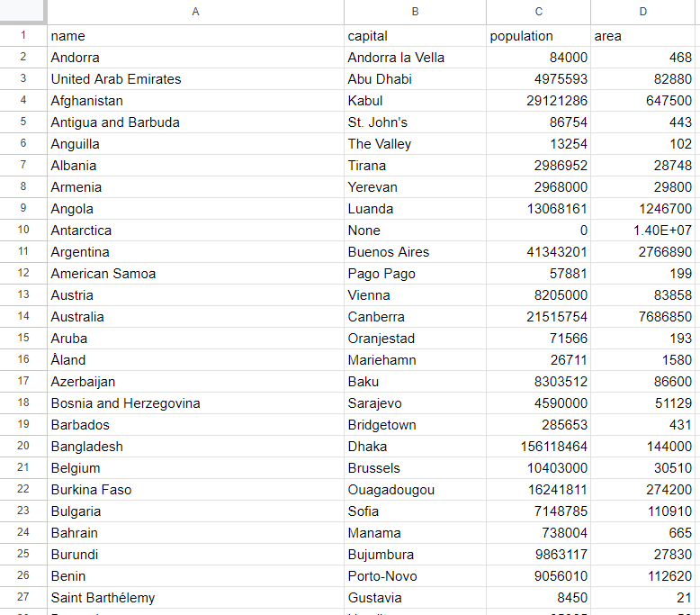Select column A header
The image size is (700, 615).
[x=195, y=12]
